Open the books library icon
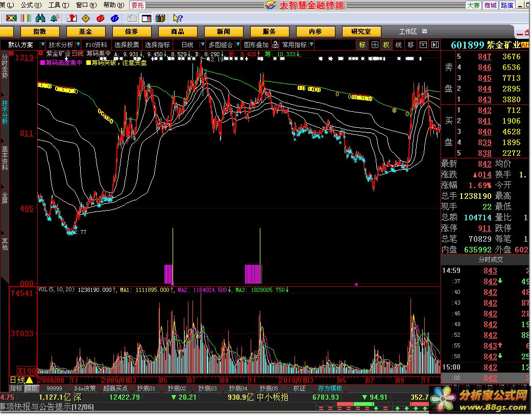The image size is (532, 415). pos(160,18)
